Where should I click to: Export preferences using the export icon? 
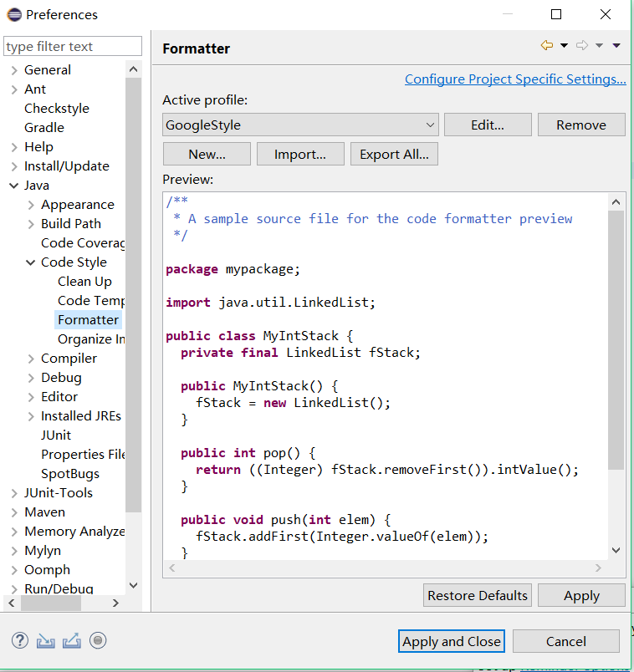[x=71, y=640]
